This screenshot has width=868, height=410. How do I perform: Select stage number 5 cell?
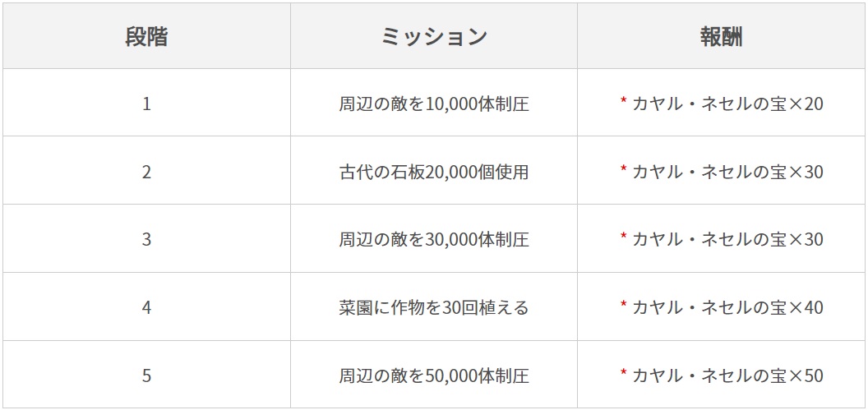pyautogui.click(x=146, y=376)
